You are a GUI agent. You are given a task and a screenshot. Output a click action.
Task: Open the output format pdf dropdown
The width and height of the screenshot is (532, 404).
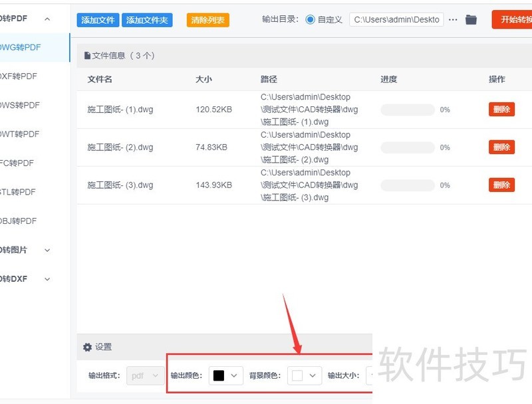point(145,375)
